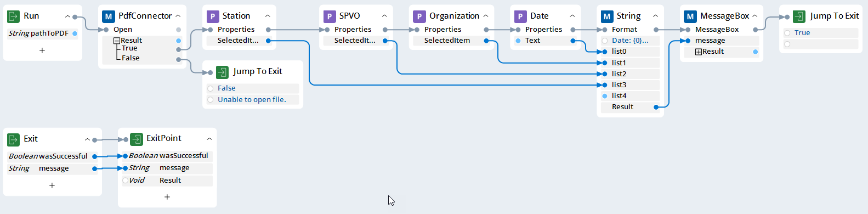Click the Date node P icon

coord(520,16)
